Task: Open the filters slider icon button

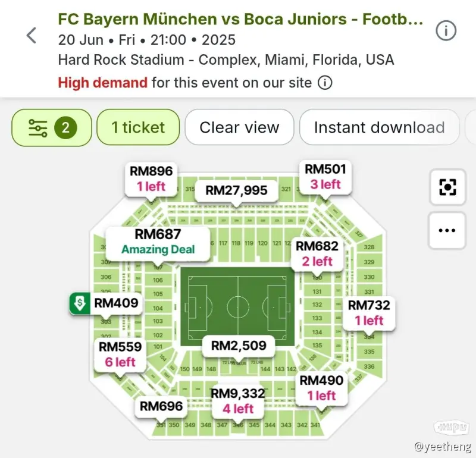Action: pyautogui.click(x=38, y=128)
